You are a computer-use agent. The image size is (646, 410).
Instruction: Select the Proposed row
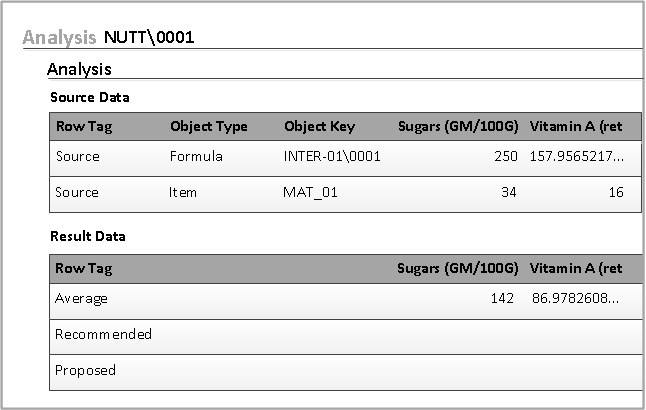(x=85, y=371)
